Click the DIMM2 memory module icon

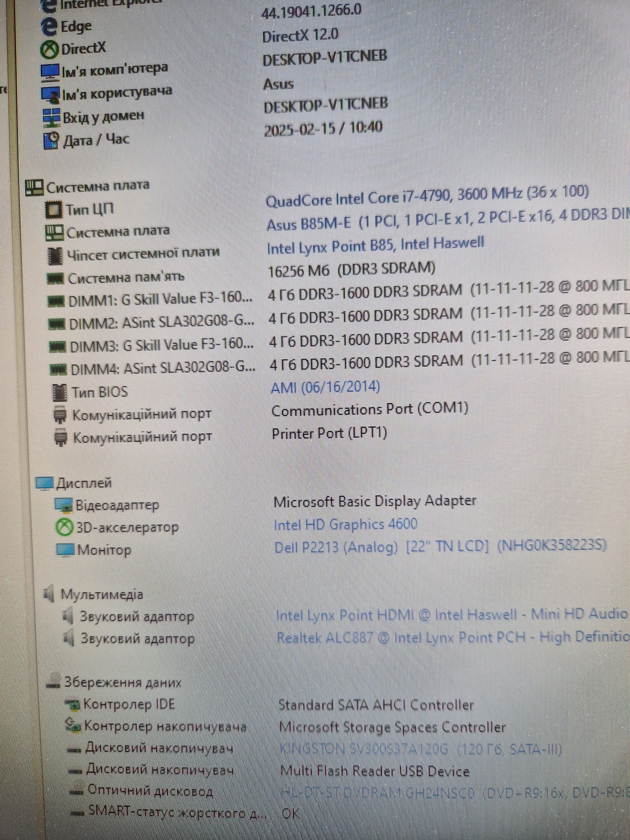(57, 324)
